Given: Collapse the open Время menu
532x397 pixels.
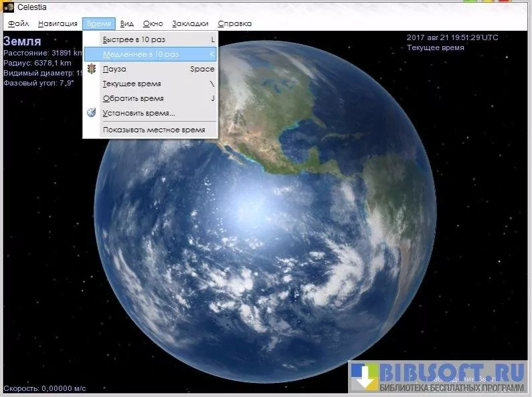Looking at the screenshot, I should (99, 23).
